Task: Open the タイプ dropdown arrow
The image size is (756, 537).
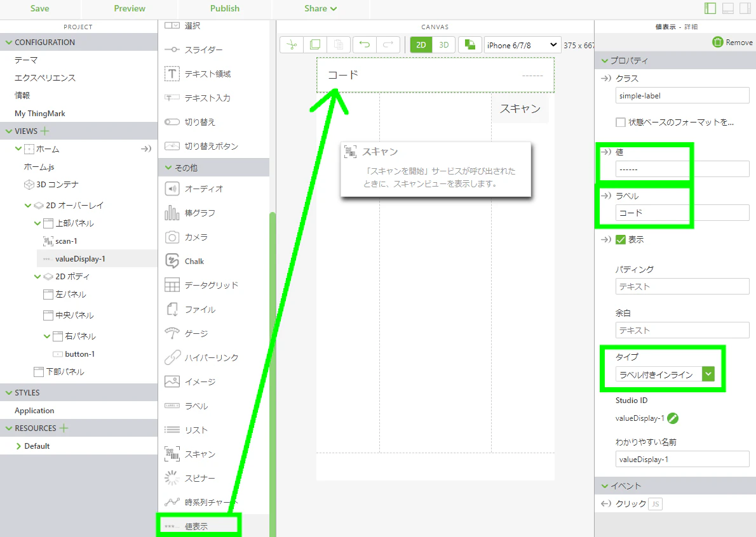Action: pyautogui.click(x=708, y=375)
